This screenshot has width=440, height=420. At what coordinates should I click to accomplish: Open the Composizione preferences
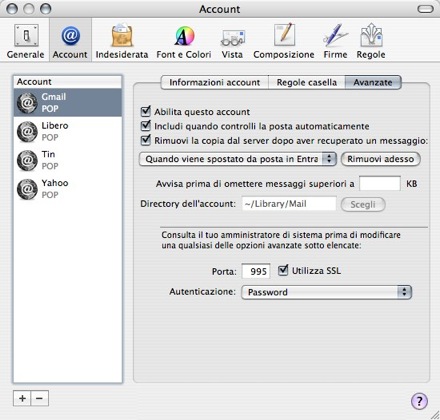tap(284, 41)
